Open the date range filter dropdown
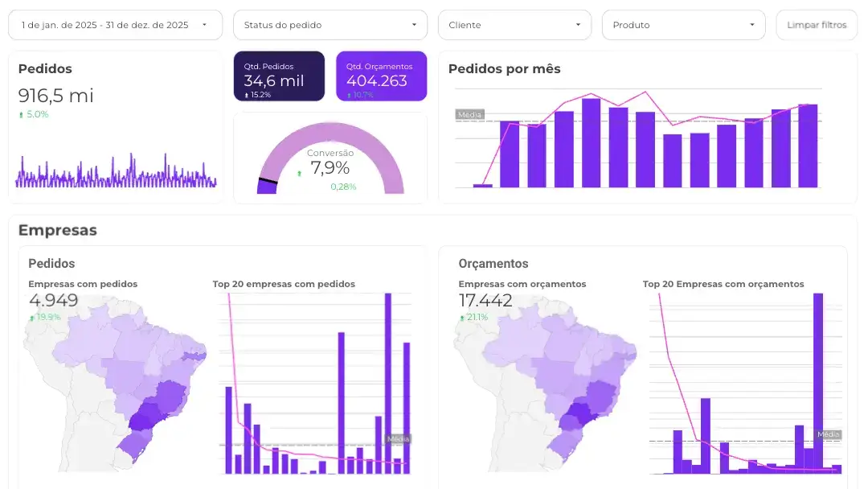Image resolution: width=868 pixels, height=489 pixels. point(115,25)
